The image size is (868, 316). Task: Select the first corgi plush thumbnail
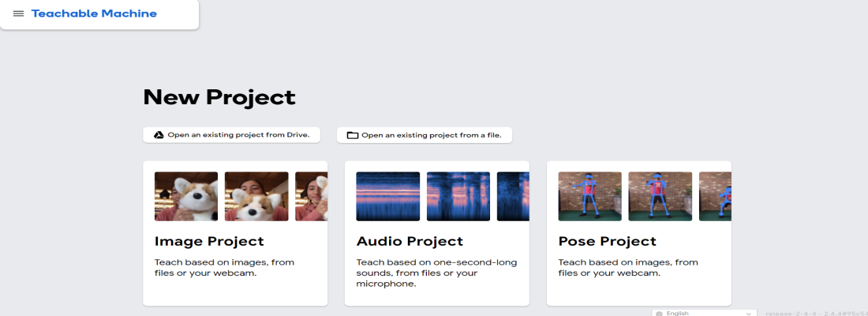pyautogui.click(x=186, y=197)
